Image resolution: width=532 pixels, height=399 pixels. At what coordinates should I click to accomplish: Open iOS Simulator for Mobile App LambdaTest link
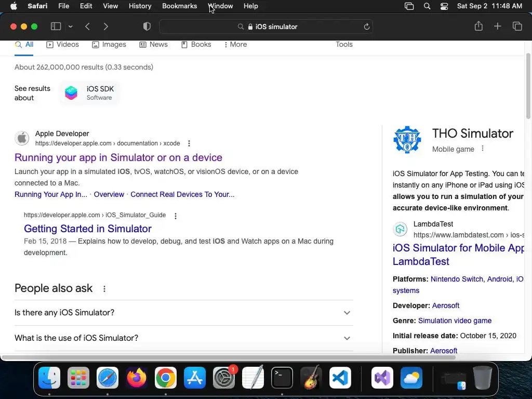point(458,255)
